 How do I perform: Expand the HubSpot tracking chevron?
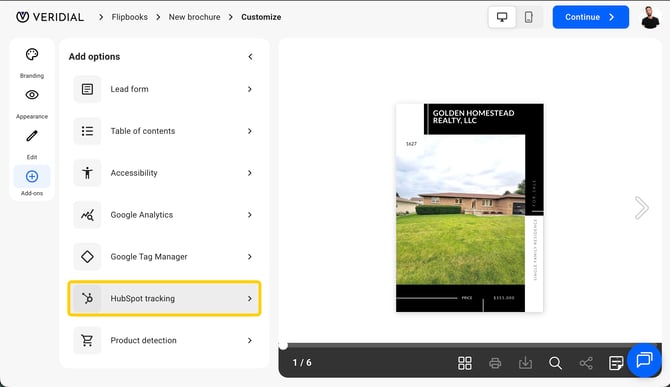tap(250, 299)
